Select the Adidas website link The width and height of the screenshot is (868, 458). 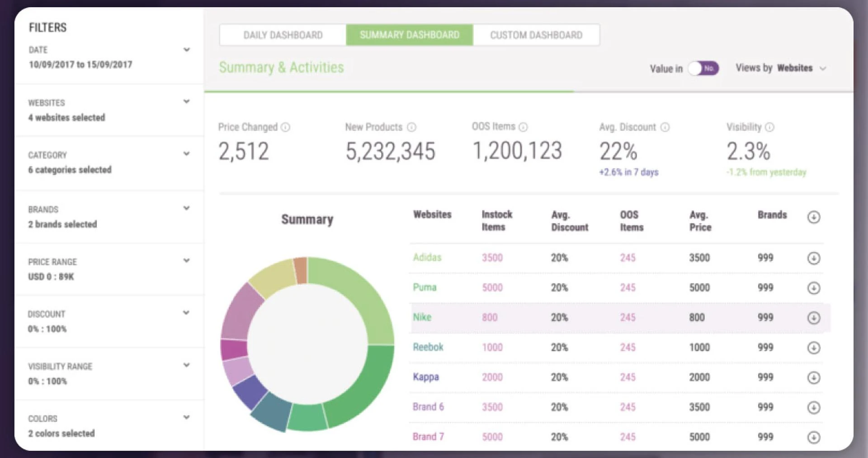[x=427, y=258]
